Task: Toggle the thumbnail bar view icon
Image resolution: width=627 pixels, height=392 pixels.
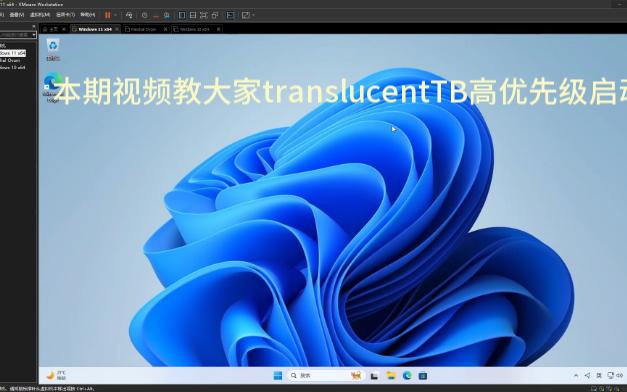Action: [x=193, y=15]
